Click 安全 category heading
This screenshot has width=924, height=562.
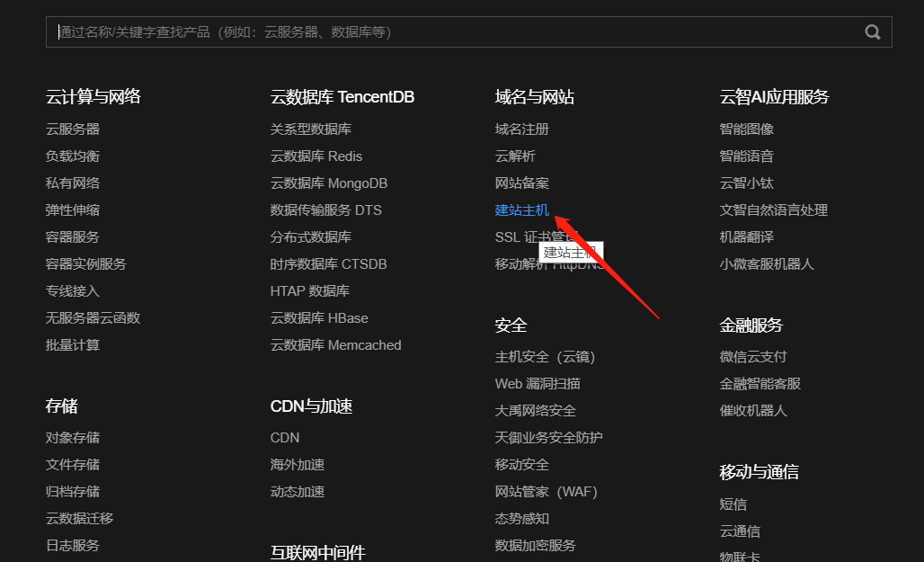[x=511, y=325]
